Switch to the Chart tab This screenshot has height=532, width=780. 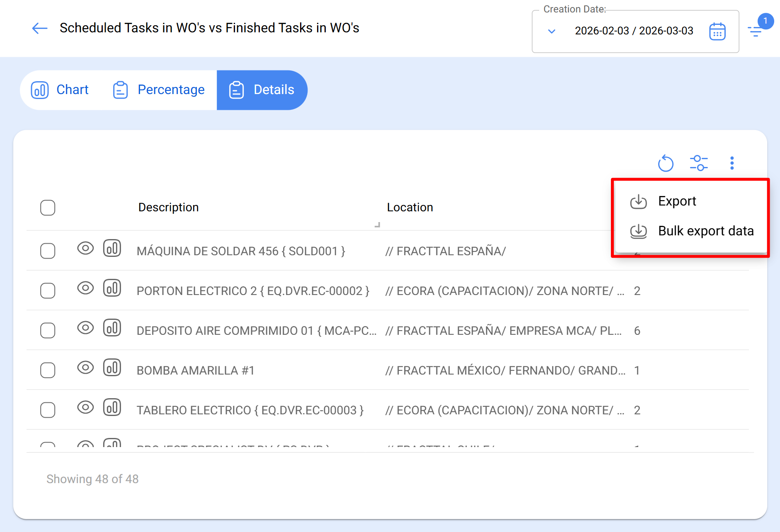coord(60,90)
